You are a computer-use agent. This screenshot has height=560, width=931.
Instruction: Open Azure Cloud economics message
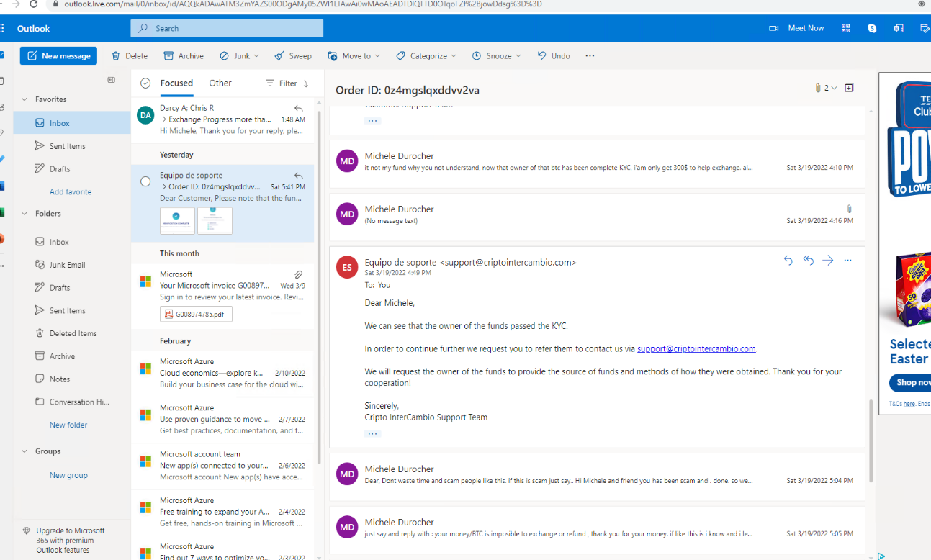222,373
